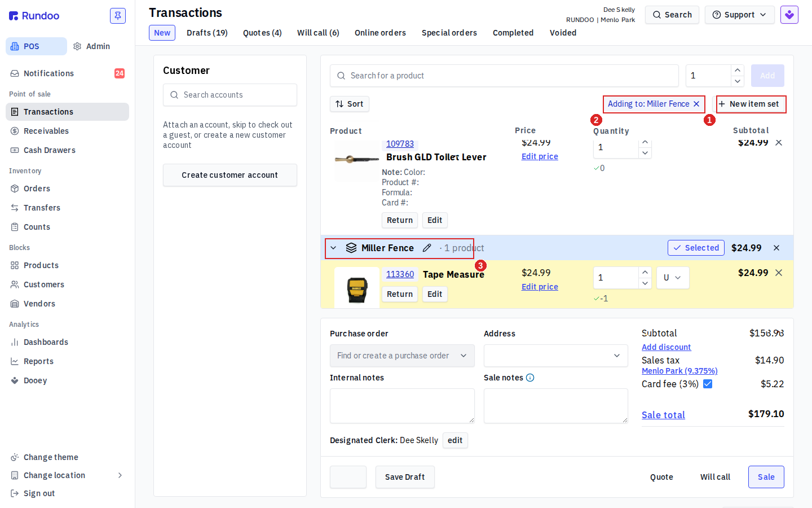This screenshot has width=812, height=508.
Task: Switch to the Quotes (4) tab
Action: [x=262, y=33]
